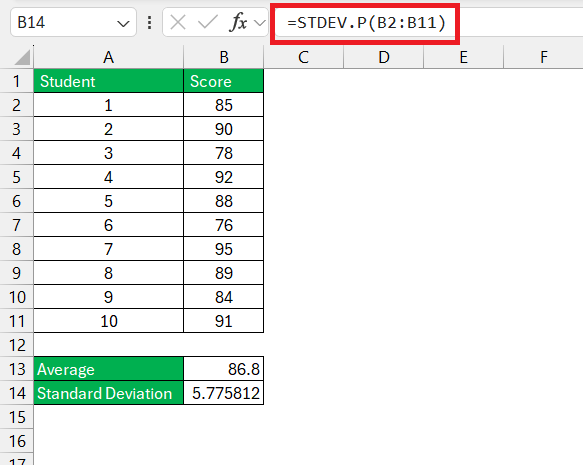Click the Average label cell
This screenshot has height=465, width=583.
point(109,369)
